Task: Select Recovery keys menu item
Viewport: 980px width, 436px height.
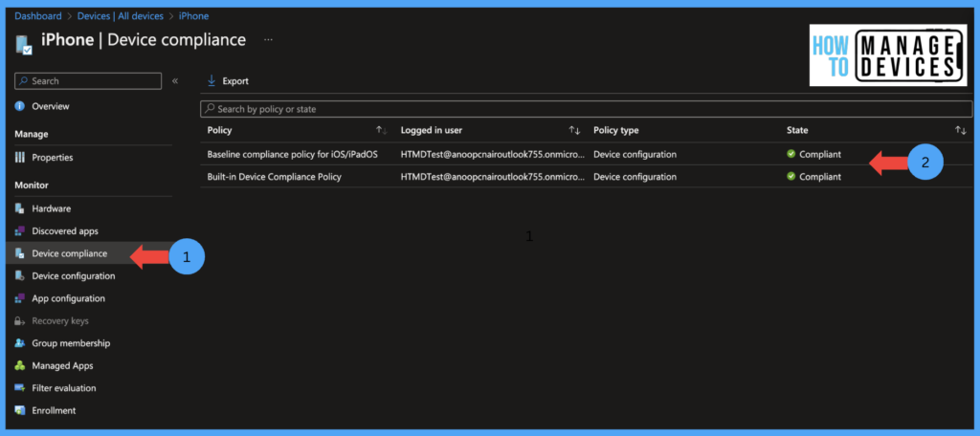Action: click(x=60, y=321)
